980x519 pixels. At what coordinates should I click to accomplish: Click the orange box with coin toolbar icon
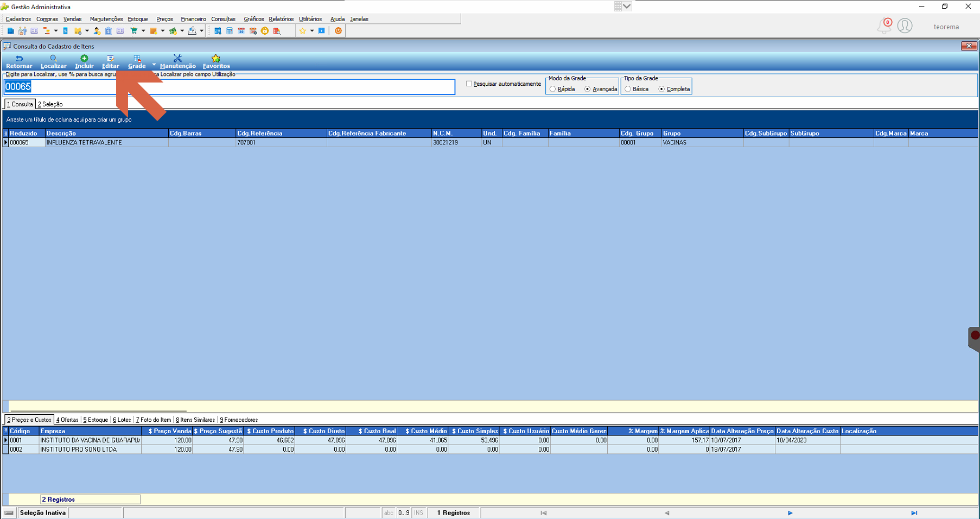pos(154,31)
